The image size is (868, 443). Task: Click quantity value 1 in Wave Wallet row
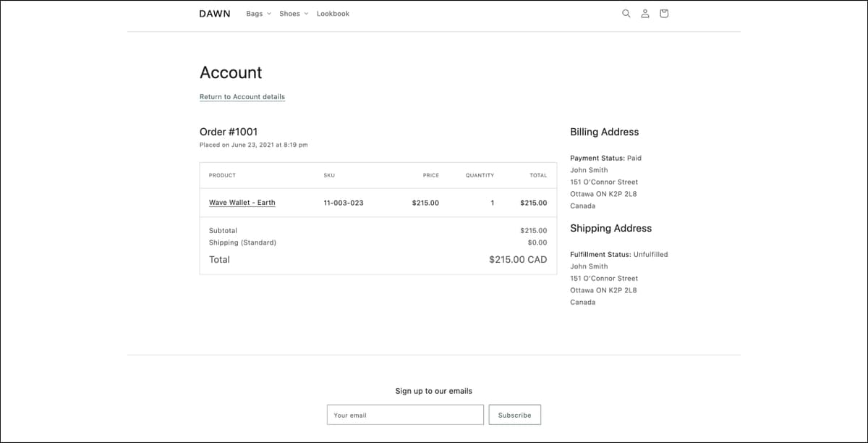pyautogui.click(x=493, y=203)
